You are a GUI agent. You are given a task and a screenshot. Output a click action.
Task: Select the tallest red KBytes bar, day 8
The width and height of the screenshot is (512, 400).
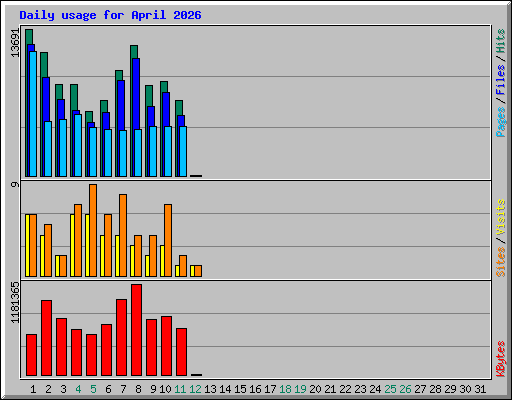(x=136, y=330)
